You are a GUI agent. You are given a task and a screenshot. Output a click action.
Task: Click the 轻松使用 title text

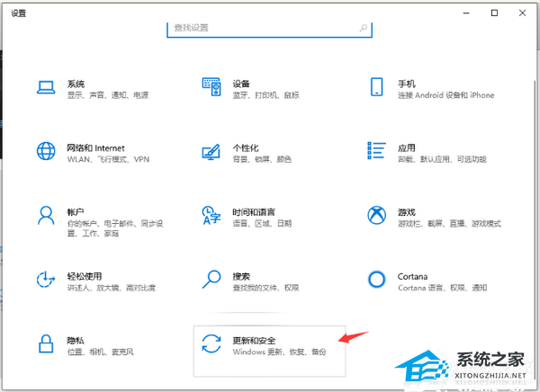pyautogui.click(x=85, y=276)
